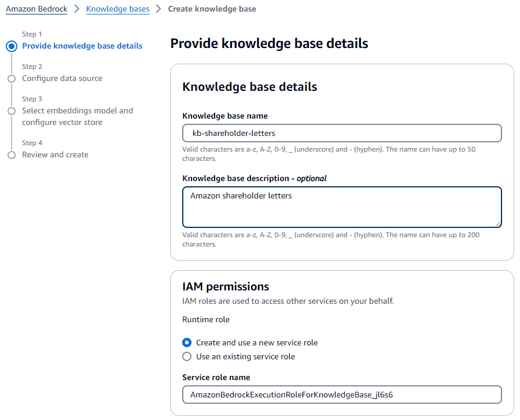Navigate to Amazon Bedrock via breadcrumb
Viewport: 520px width, 420px height.
click(x=36, y=9)
